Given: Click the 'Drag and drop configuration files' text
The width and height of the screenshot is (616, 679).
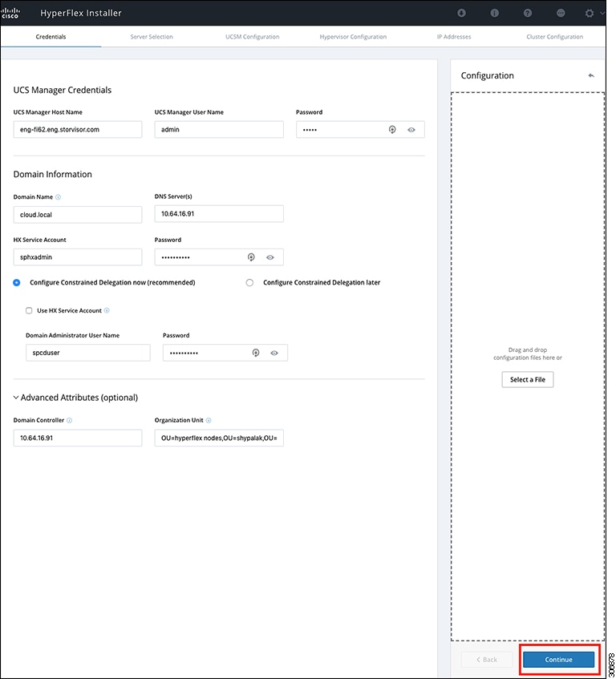Looking at the screenshot, I should [x=527, y=354].
